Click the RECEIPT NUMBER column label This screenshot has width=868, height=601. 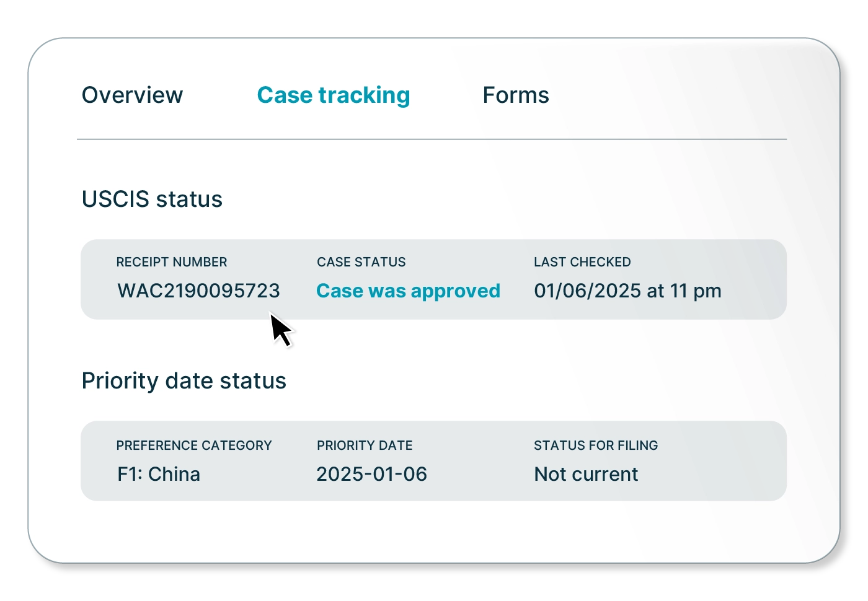tap(172, 262)
